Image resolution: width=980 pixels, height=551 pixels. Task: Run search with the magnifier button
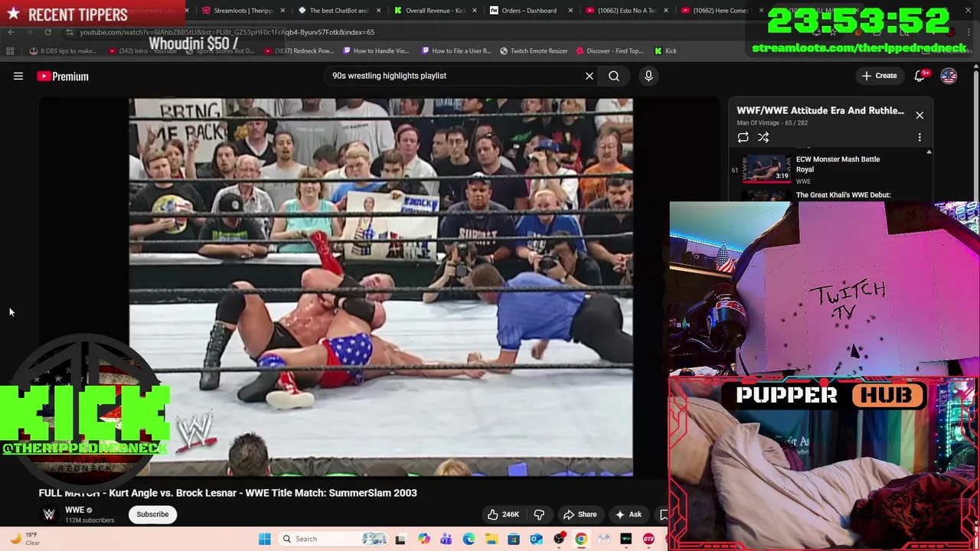614,76
